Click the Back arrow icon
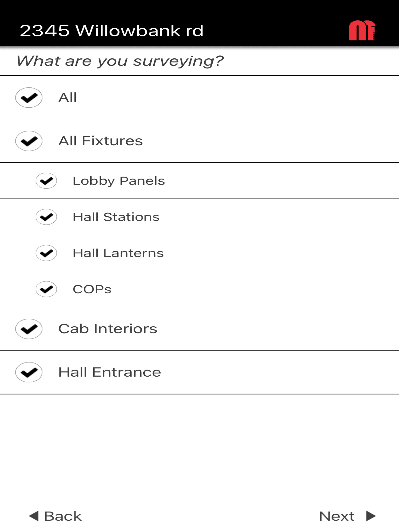 click(x=34, y=516)
